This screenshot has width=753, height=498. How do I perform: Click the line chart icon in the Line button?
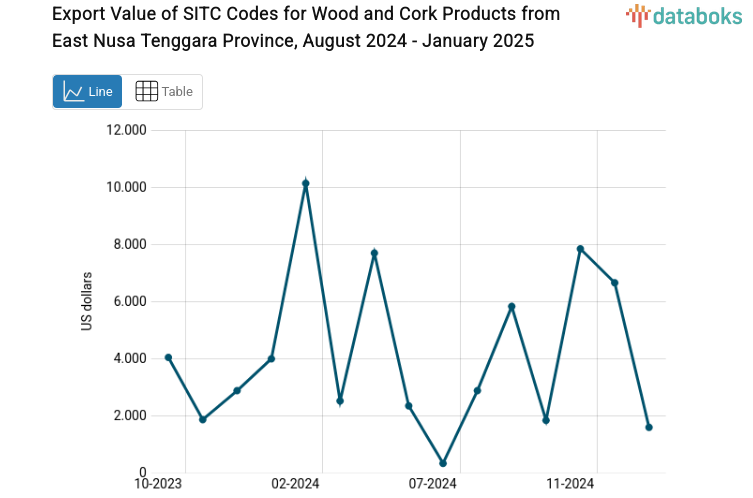pos(73,92)
